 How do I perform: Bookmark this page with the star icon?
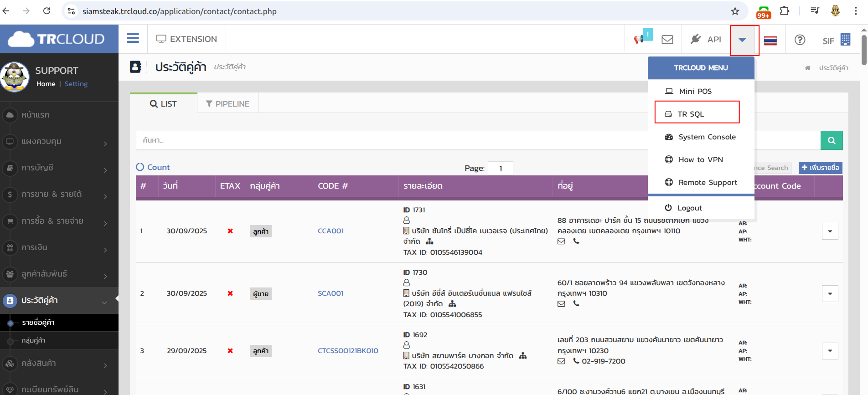[734, 11]
